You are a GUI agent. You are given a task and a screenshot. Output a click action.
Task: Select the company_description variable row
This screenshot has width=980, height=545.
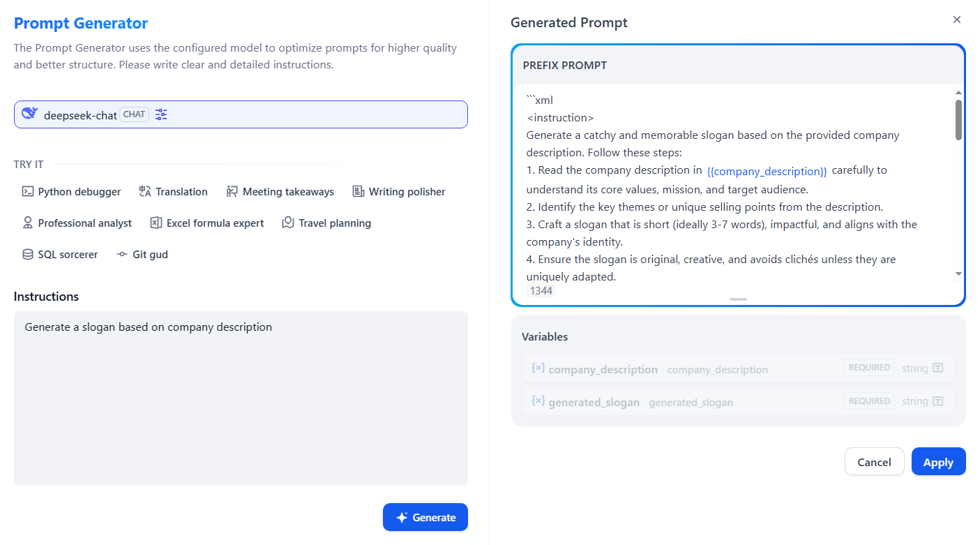point(738,368)
